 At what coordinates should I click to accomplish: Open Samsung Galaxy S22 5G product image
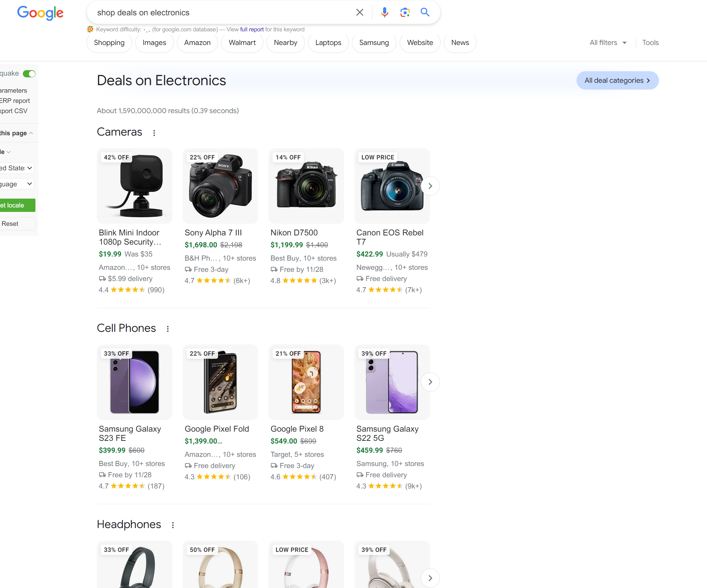[x=392, y=382]
